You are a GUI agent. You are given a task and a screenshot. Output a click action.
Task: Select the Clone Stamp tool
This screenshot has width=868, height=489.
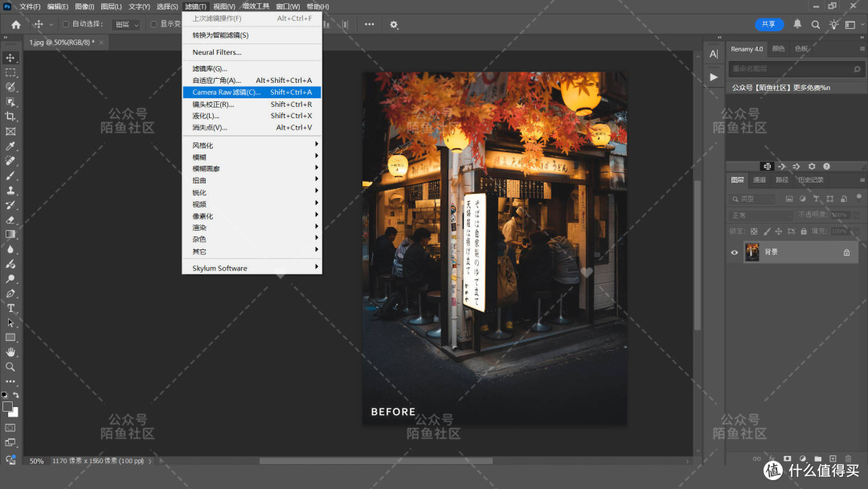pos(10,191)
